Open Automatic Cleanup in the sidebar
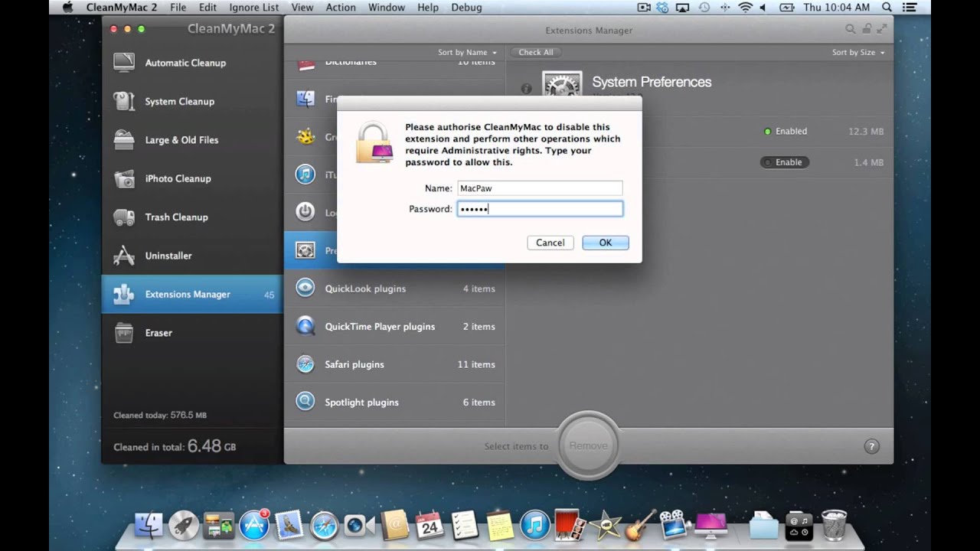This screenshot has height=551, width=980. click(x=192, y=63)
